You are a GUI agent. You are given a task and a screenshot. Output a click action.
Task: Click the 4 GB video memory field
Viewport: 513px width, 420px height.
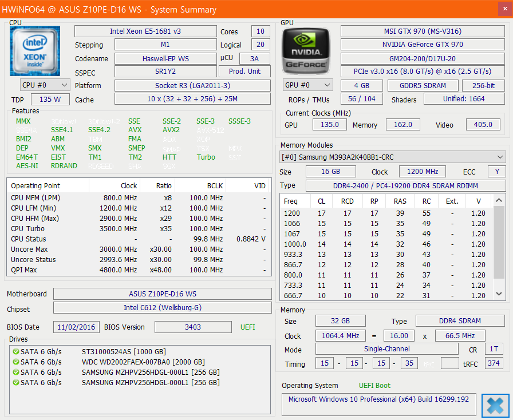click(x=362, y=86)
